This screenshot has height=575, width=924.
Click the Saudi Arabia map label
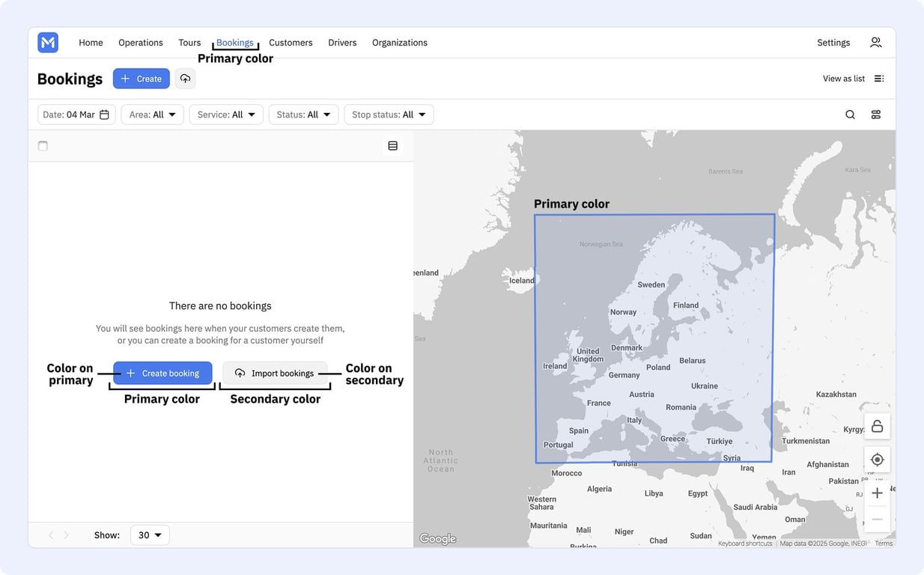click(x=756, y=507)
